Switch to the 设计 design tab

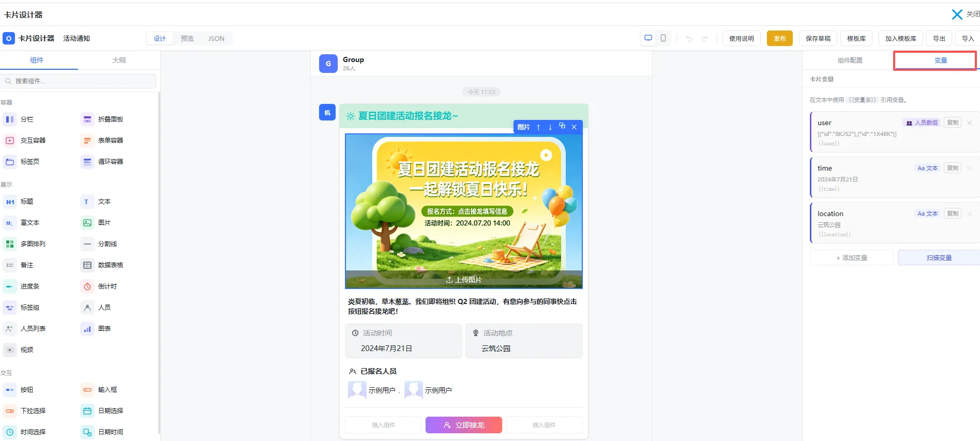(x=160, y=39)
